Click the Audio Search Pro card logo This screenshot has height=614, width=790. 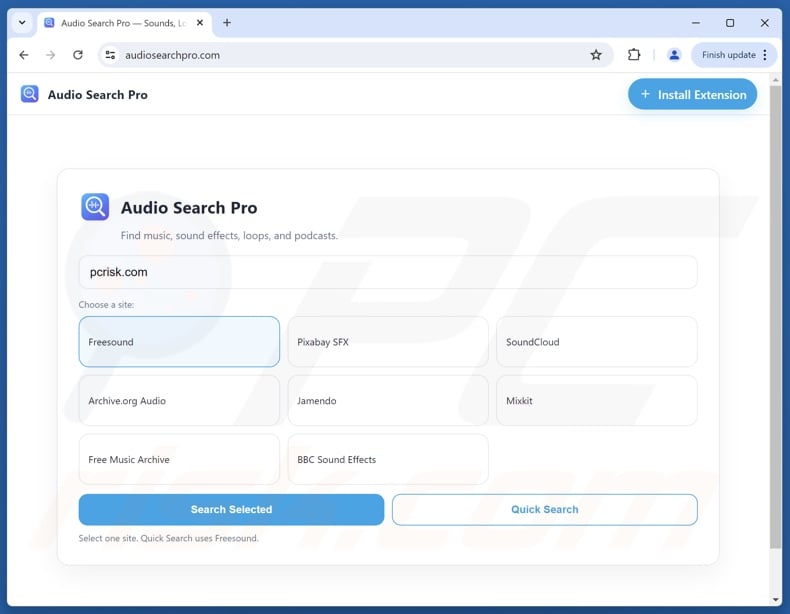pos(95,207)
